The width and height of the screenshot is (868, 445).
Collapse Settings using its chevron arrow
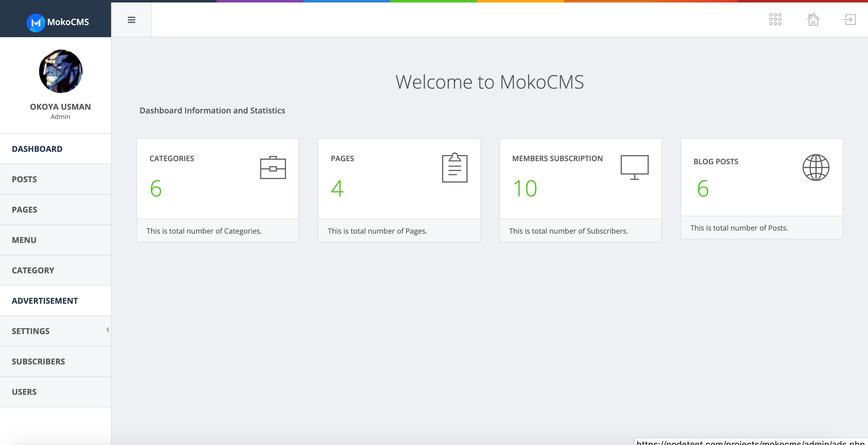click(107, 330)
